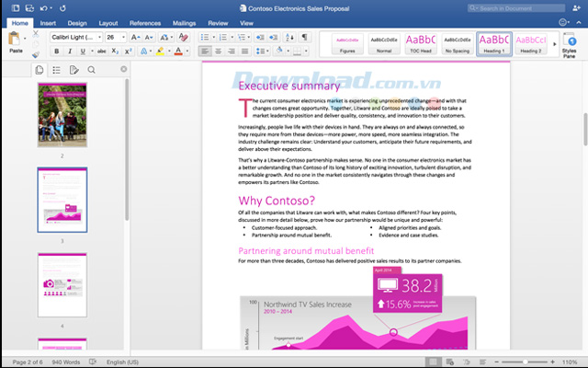Image resolution: width=588 pixels, height=368 pixels.
Task: Open the References tab
Action: pyautogui.click(x=144, y=22)
